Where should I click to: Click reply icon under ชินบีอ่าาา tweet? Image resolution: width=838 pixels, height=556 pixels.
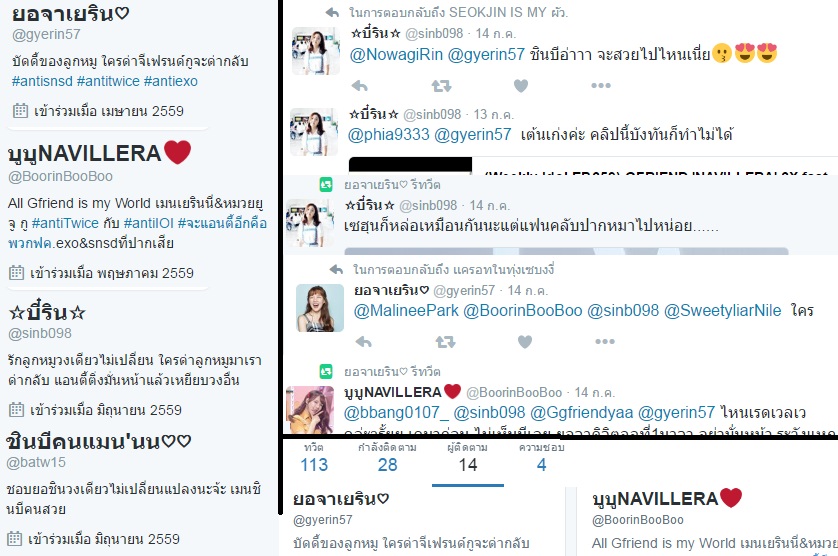(x=360, y=86)
